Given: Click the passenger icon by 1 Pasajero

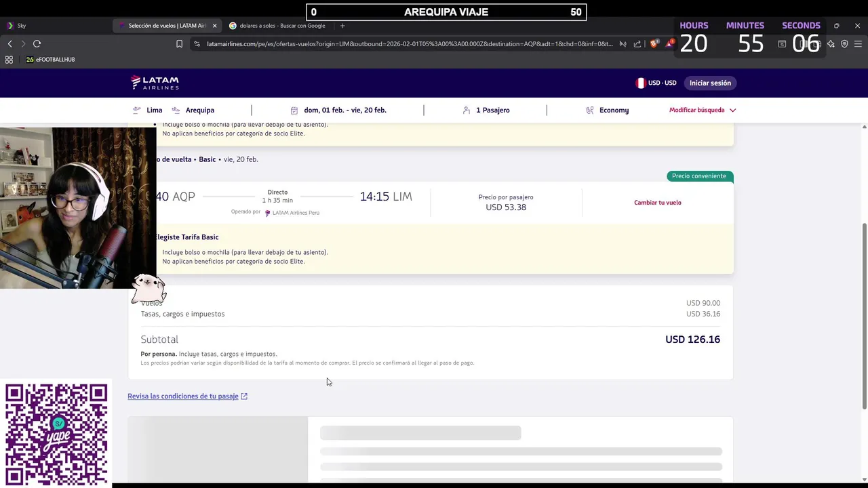Looking at the screenshot, I should point(467,110).
